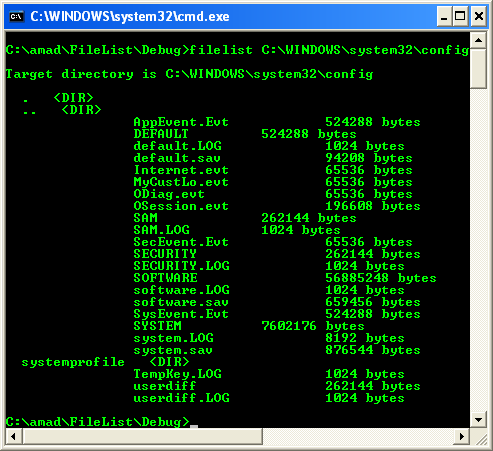Click the default.LOG file name
493x451 pixels.
click(x=177, y=146)
